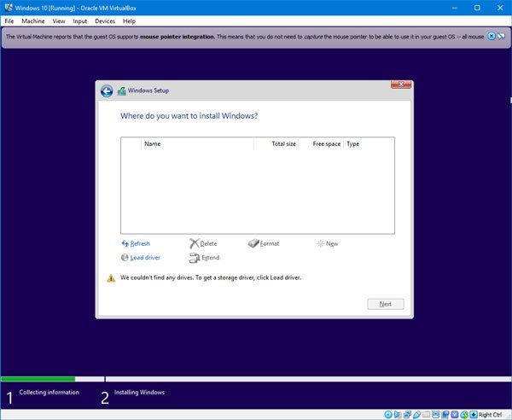Click the Type column header
The width and height of the screenshot is (512, 420).
[369, 143]
